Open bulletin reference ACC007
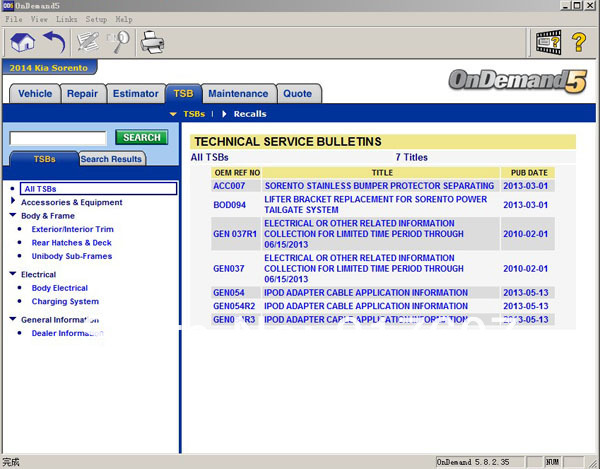600x469 pixels. click(x=229, y=186)
